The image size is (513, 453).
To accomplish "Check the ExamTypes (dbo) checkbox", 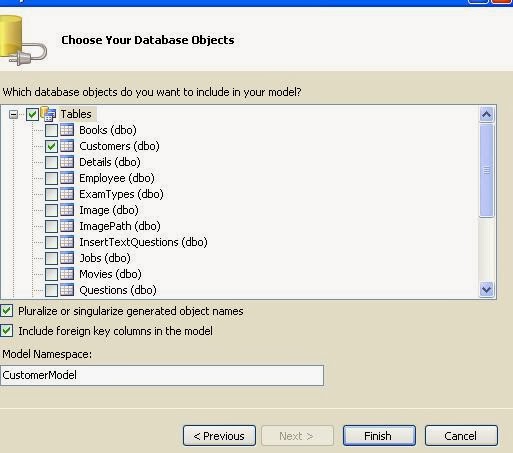I will (x=51, y=194).
